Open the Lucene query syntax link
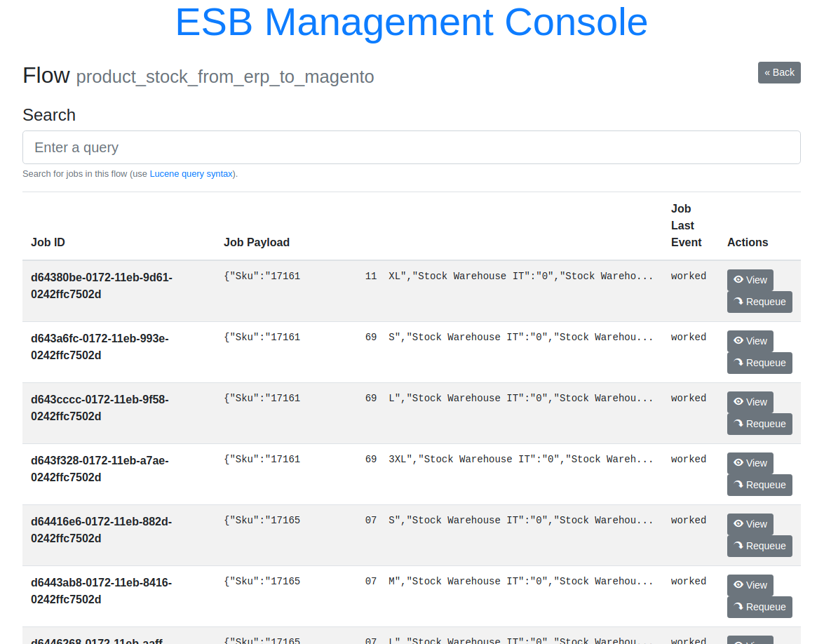Screen dimensions: 824x644 click(x=191, y=174)
